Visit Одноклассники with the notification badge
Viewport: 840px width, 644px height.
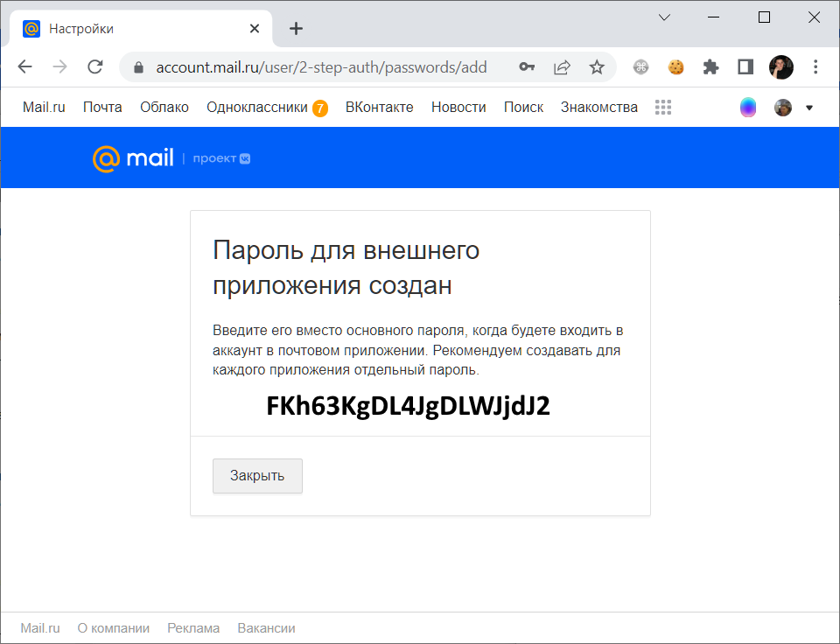click(x=259, y=107)
